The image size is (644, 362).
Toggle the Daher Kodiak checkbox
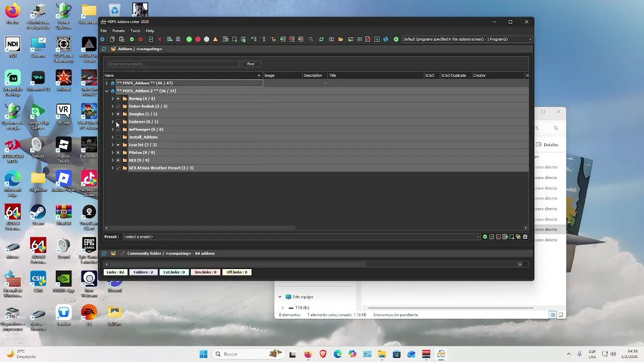click(x=118, y=106)
